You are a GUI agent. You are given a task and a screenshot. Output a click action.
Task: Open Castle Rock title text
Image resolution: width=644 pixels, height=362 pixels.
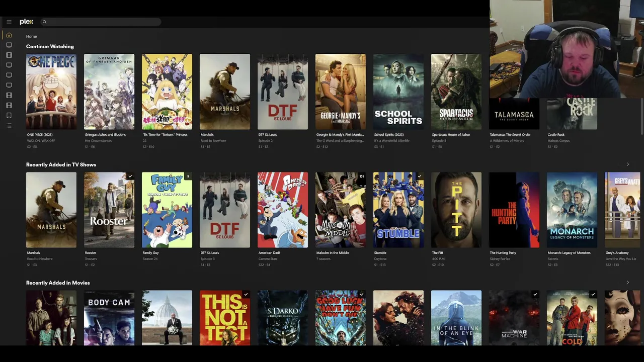(x=556, y=135)
